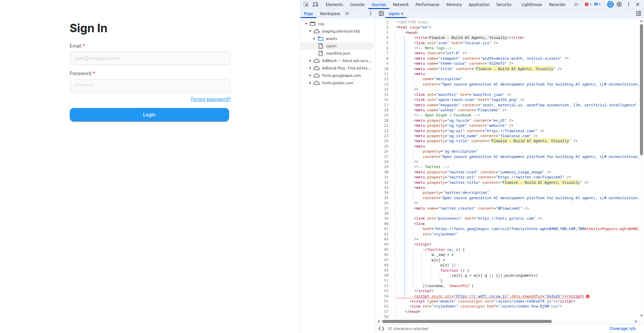The width and height of the screenshot is (644, 333).
Task: Click the Forgot password? link
Action: pos(211,99)
